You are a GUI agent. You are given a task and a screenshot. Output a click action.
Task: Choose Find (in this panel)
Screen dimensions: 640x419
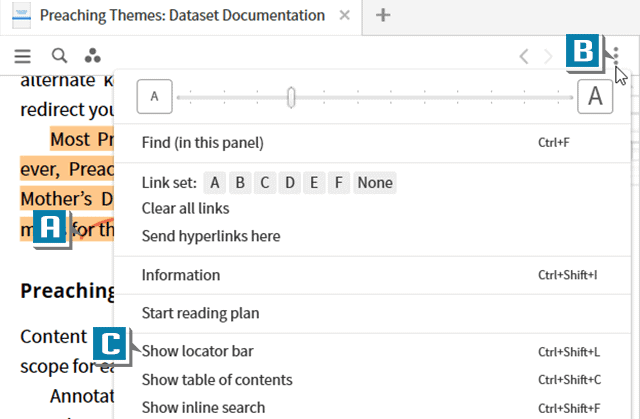(x=202, y=143)
